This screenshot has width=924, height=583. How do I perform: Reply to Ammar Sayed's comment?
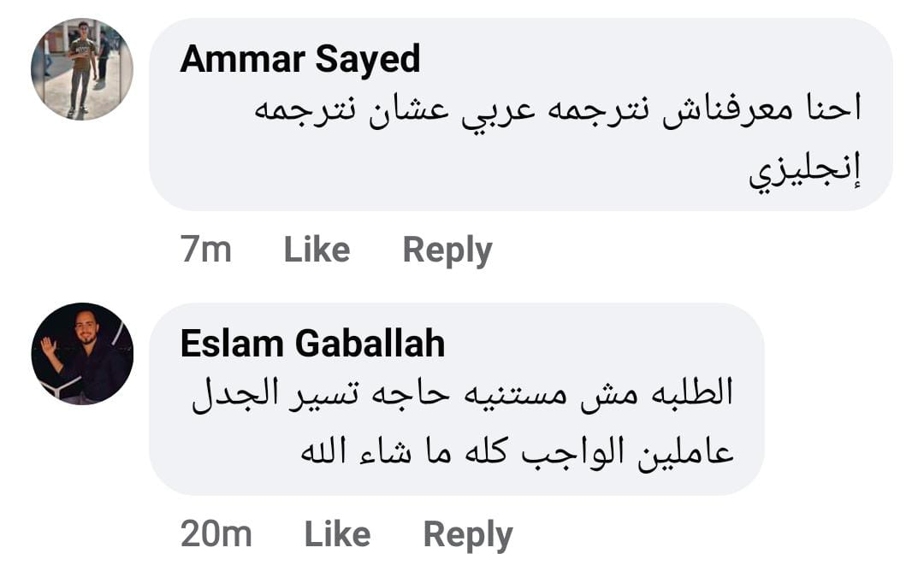(447, 250)
